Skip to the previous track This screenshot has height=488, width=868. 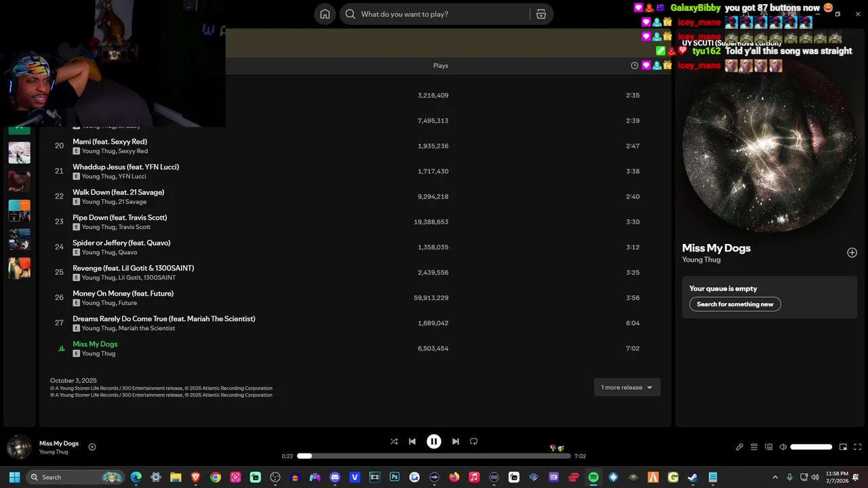[412, 441]
